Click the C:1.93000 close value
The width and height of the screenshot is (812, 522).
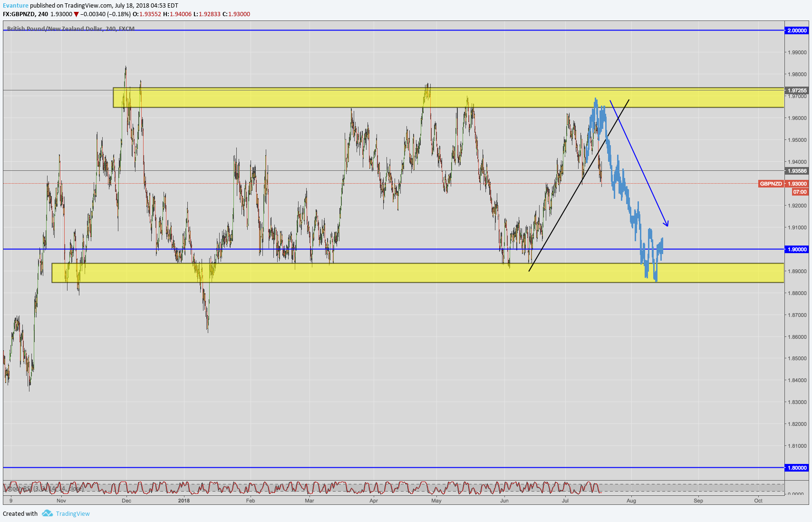tap(236, 14)
